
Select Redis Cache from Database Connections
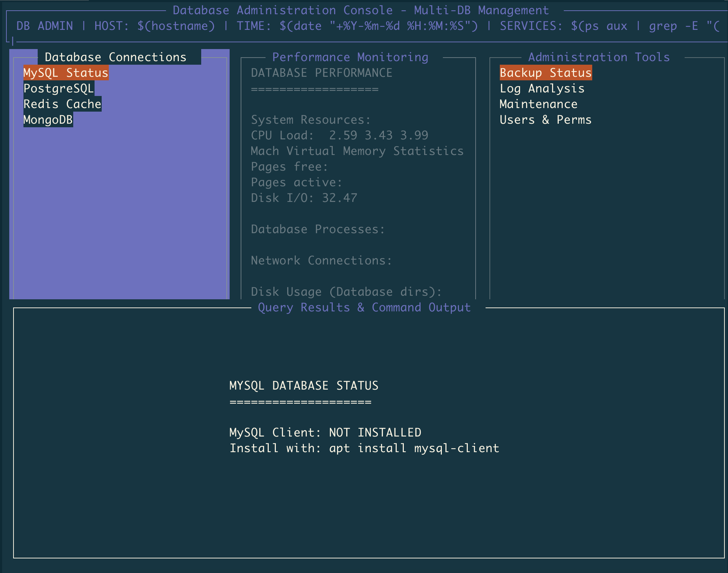pos(61,104)
